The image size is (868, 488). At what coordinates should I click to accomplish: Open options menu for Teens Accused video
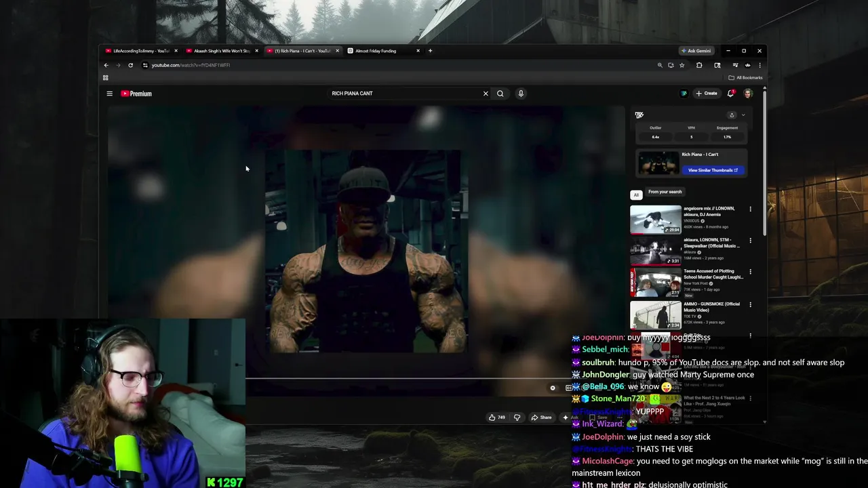[750, 272]
